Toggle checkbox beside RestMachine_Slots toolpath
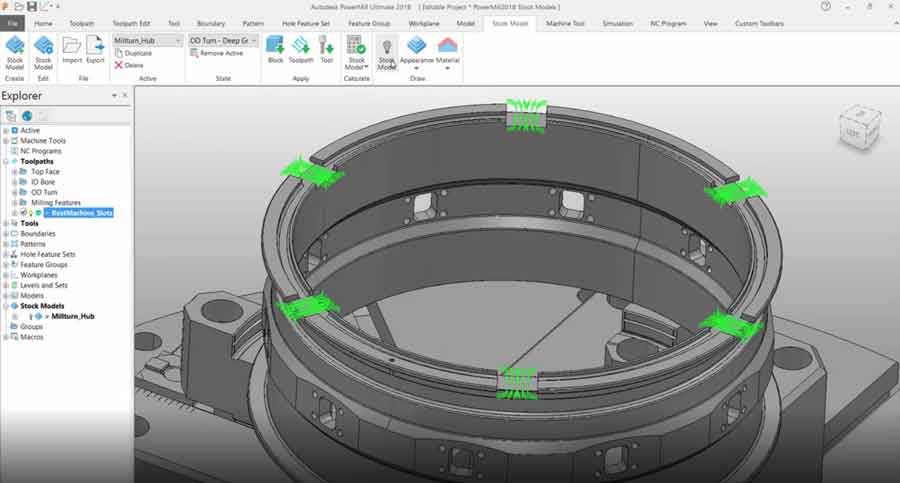The width and height of the screenshot is (900, 483). (23, 213)
